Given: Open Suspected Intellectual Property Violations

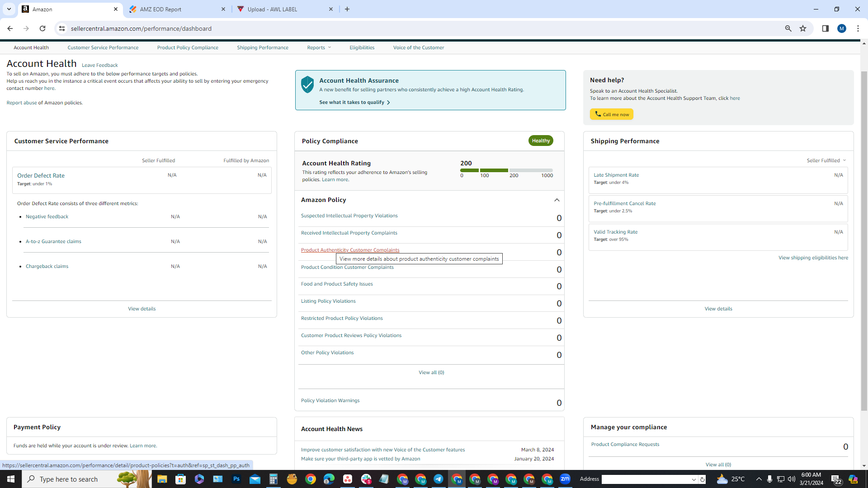Looking at the screenshot, I should 349,216.
